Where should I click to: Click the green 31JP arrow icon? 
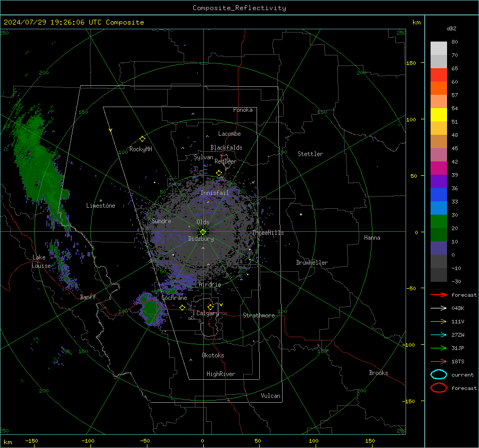439,348
